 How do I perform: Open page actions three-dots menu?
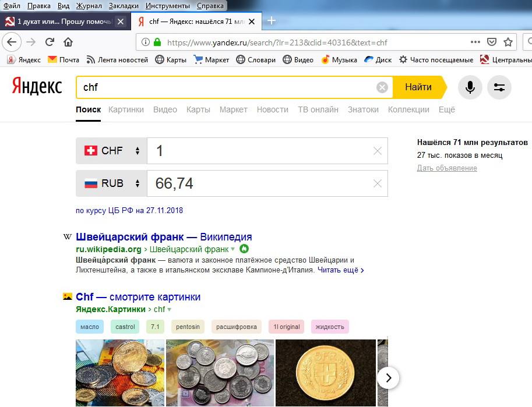(475, 42)
